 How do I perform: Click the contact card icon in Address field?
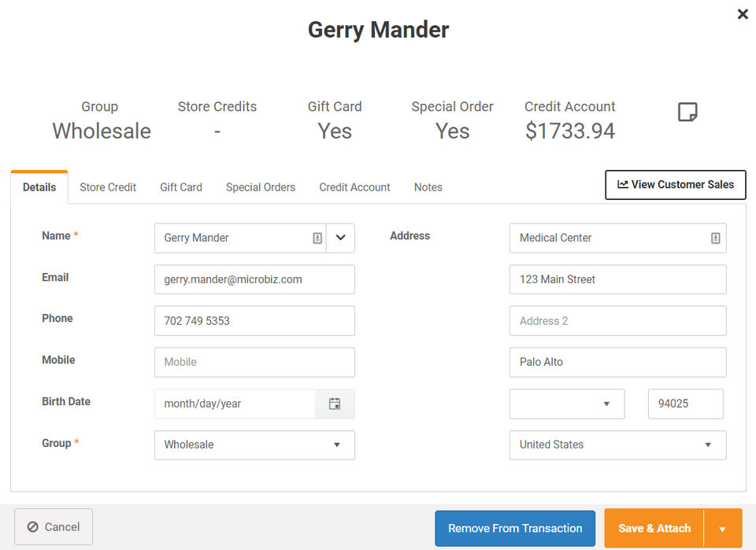(715, 238)
